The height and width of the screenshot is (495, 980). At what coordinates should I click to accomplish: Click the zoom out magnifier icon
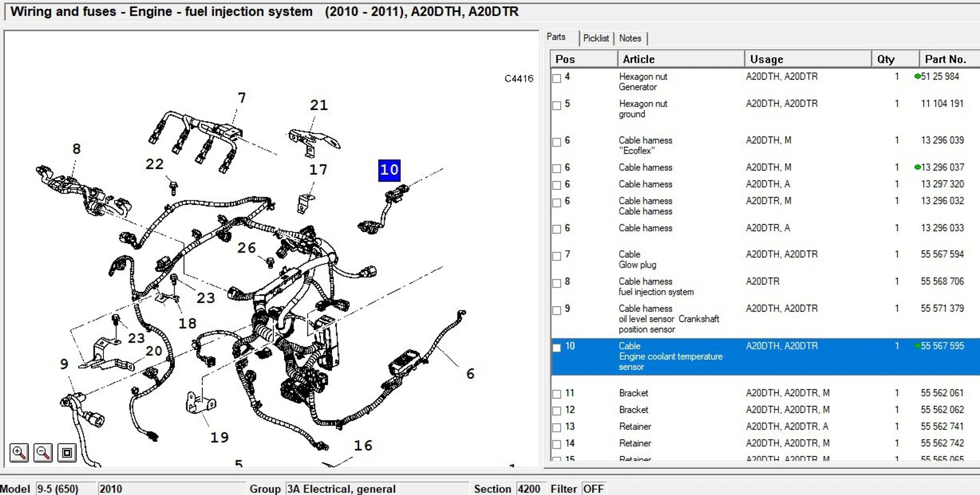tap(43, 453)
